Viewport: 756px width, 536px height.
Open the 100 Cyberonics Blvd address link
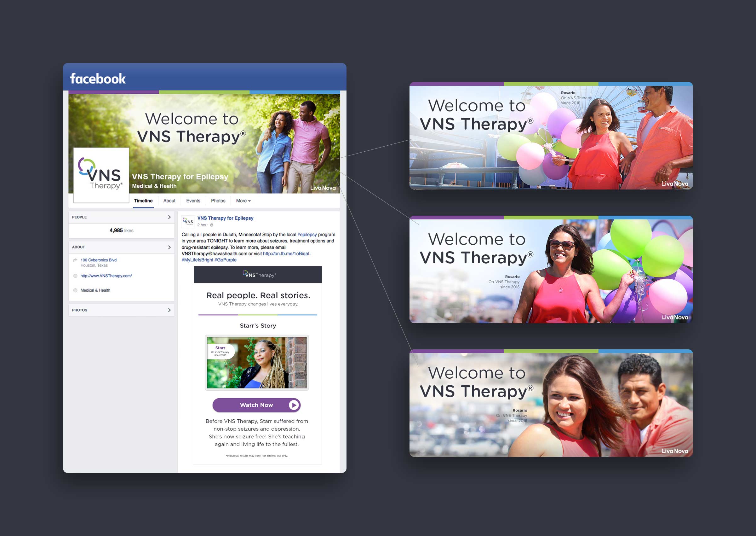pos(99,260)
